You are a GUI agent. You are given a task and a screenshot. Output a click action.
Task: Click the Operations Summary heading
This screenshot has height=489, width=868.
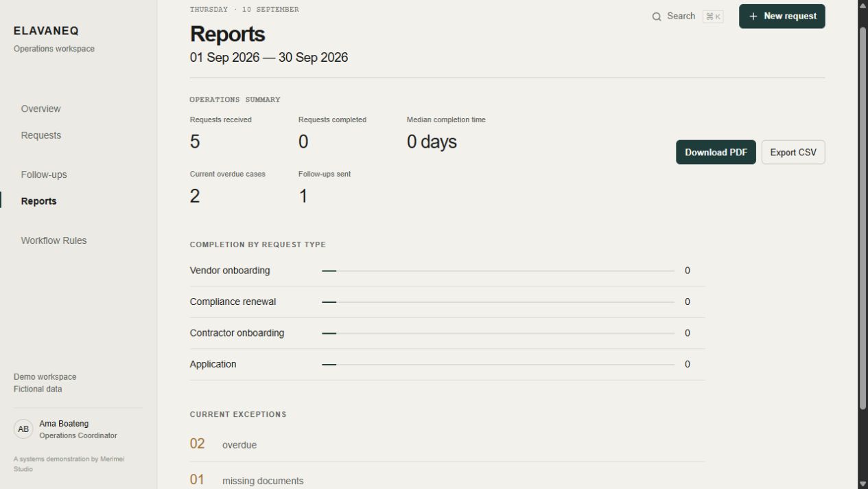[235, 100]
